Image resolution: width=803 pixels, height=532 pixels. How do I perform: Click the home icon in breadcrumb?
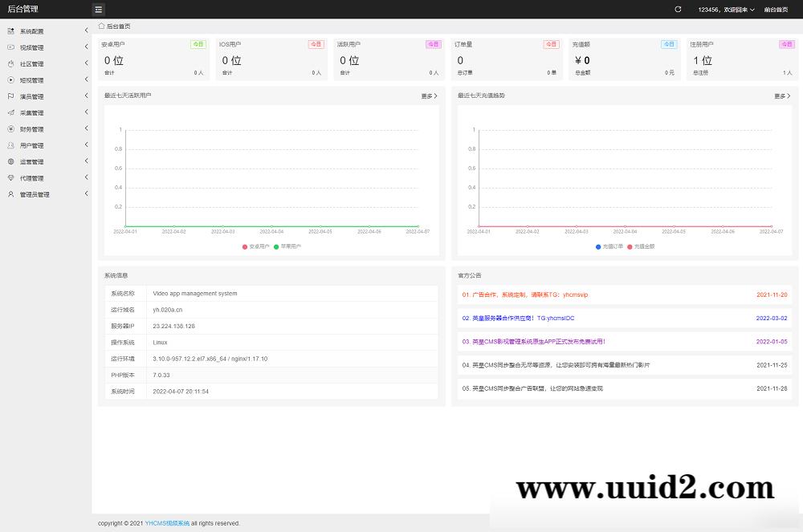click(101, 26)
